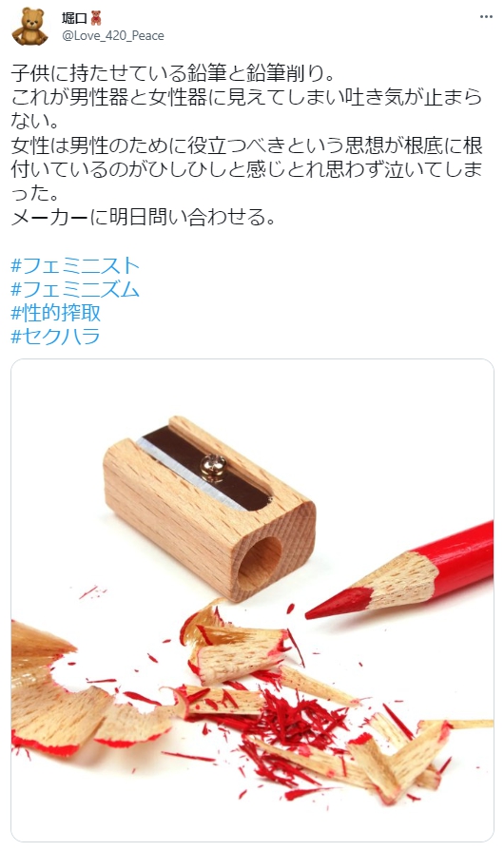Image resolution: width=504 pixels, height=851 pixels.
Task: Open the #セクハラ hashtag
Action: tap(56, 337)
